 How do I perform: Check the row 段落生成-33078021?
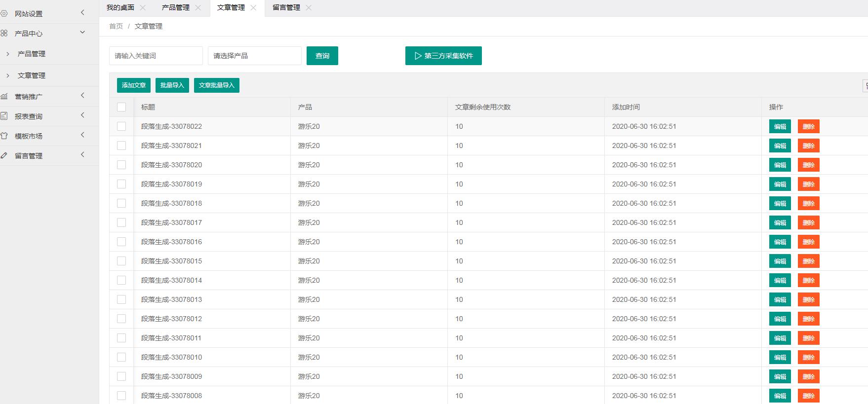121,146
